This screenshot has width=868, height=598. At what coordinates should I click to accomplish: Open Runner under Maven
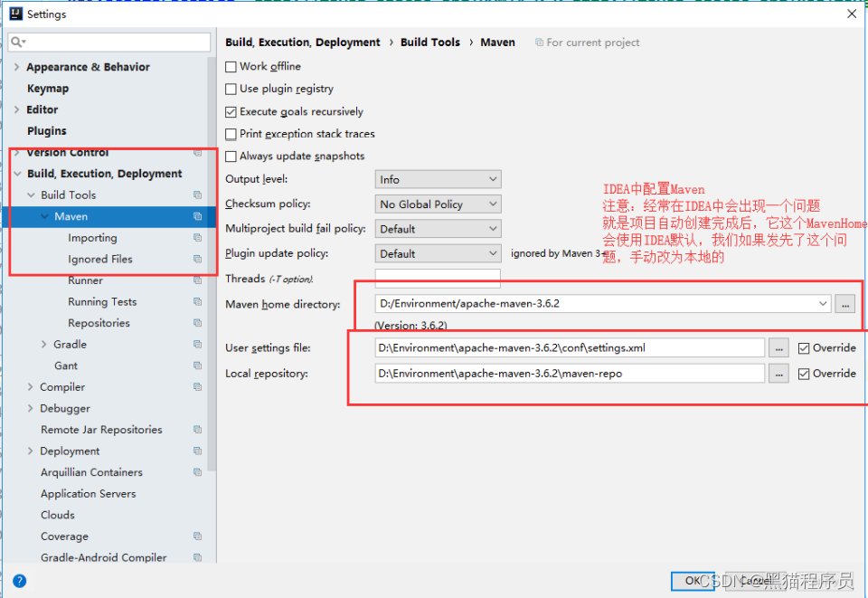point(85,280)
